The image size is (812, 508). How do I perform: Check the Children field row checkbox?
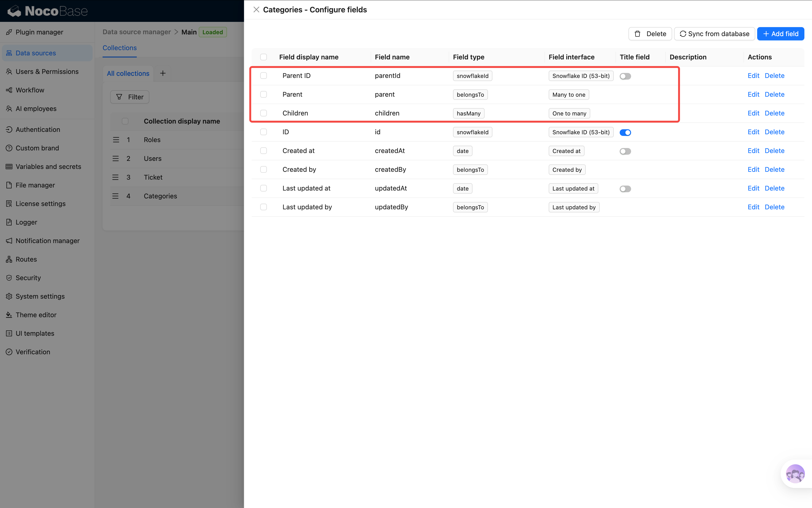point(264,113)
